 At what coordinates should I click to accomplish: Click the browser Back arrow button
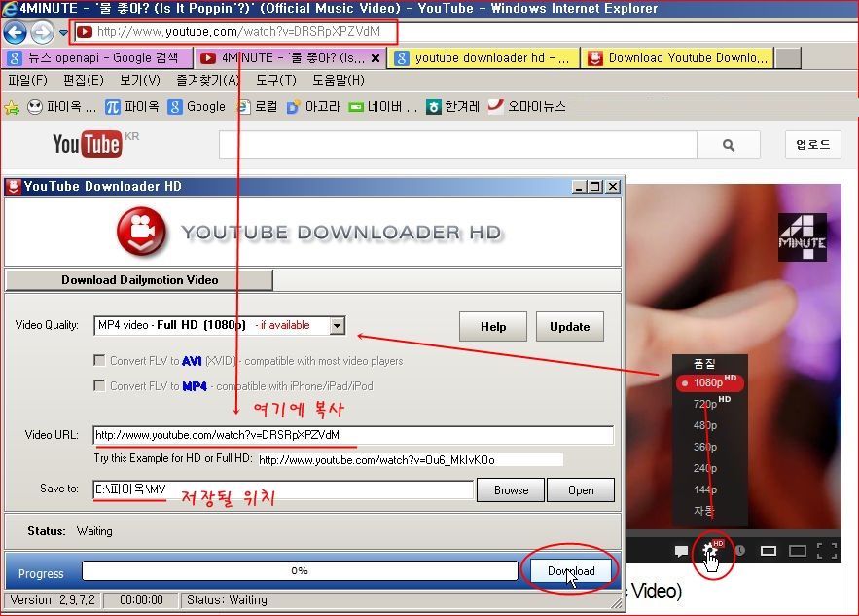click(x=15, y=33)
